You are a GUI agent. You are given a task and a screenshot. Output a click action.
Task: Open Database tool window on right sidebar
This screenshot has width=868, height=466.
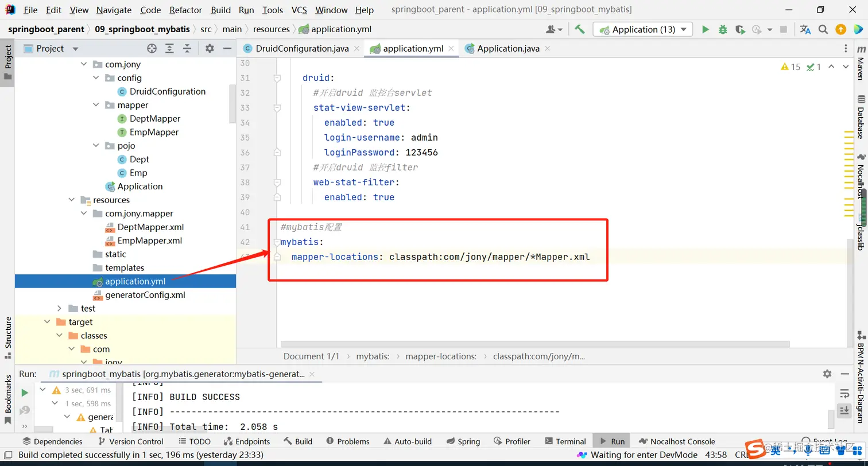(861, 117)
